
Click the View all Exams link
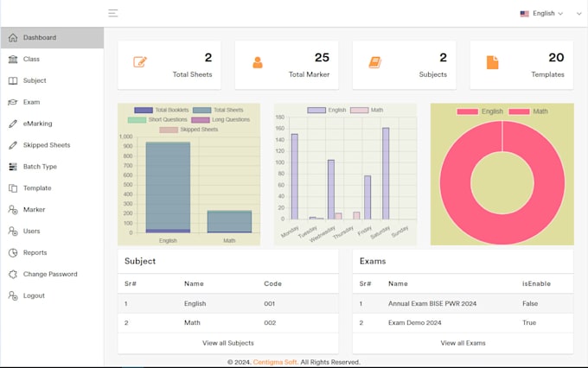(463, 343)
